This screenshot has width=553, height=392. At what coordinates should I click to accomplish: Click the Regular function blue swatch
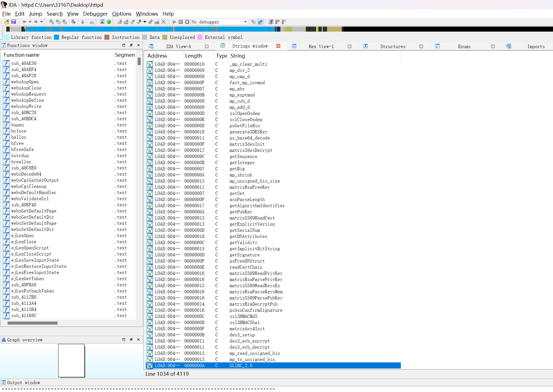point(57,37)
